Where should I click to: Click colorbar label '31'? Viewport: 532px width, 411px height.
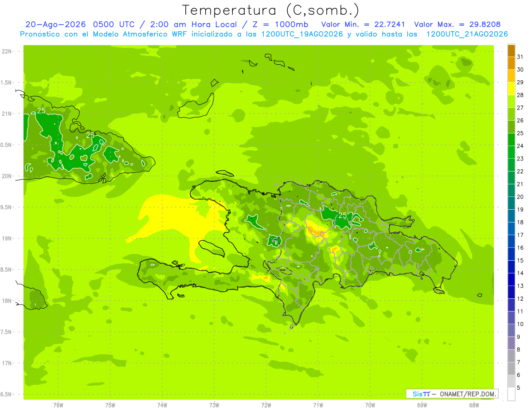pyautogui.click(x=520, y=57)
